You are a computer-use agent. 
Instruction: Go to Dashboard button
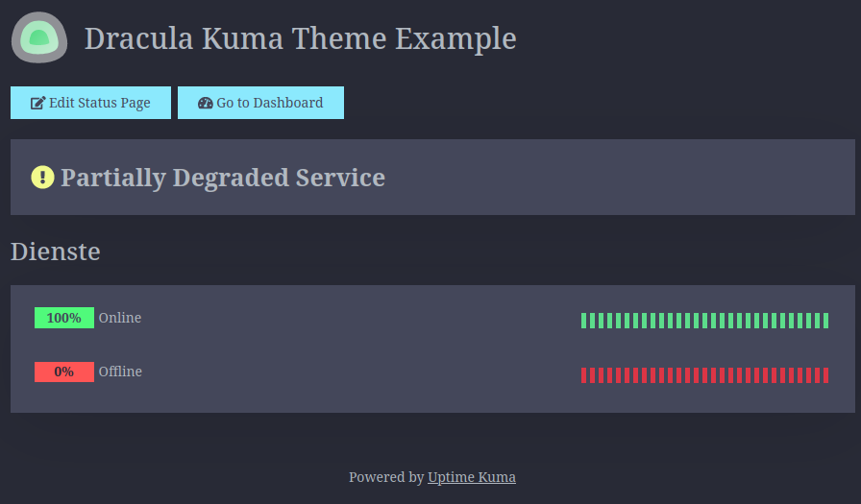coord(260,103)
